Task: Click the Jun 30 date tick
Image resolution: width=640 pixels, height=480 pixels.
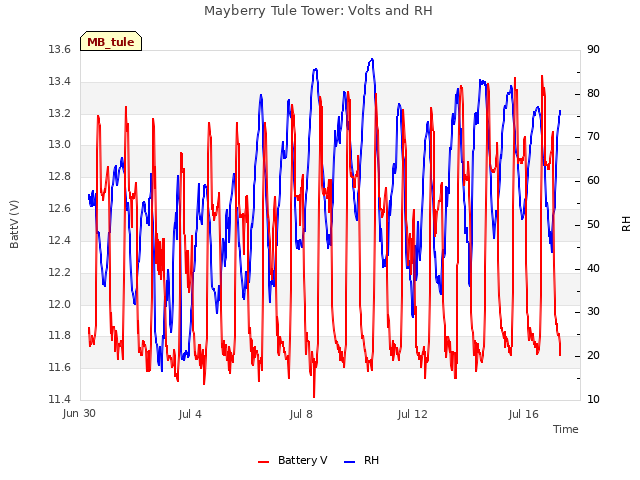Action: click(79, 414)
